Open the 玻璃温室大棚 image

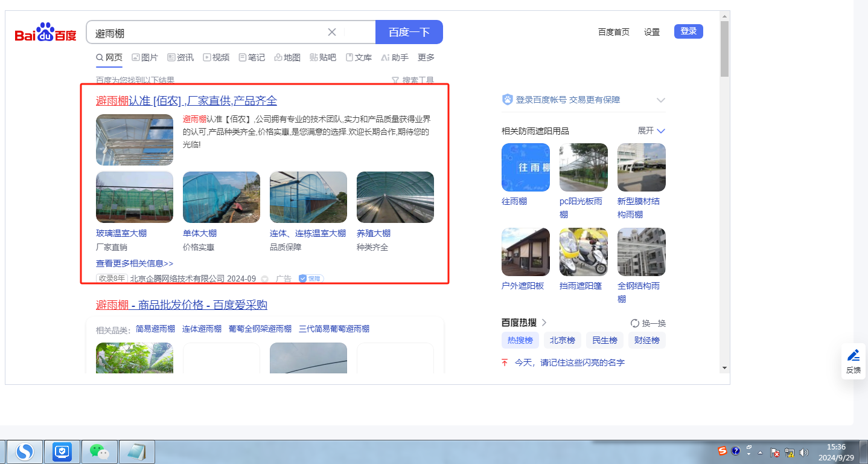[135, 197]
